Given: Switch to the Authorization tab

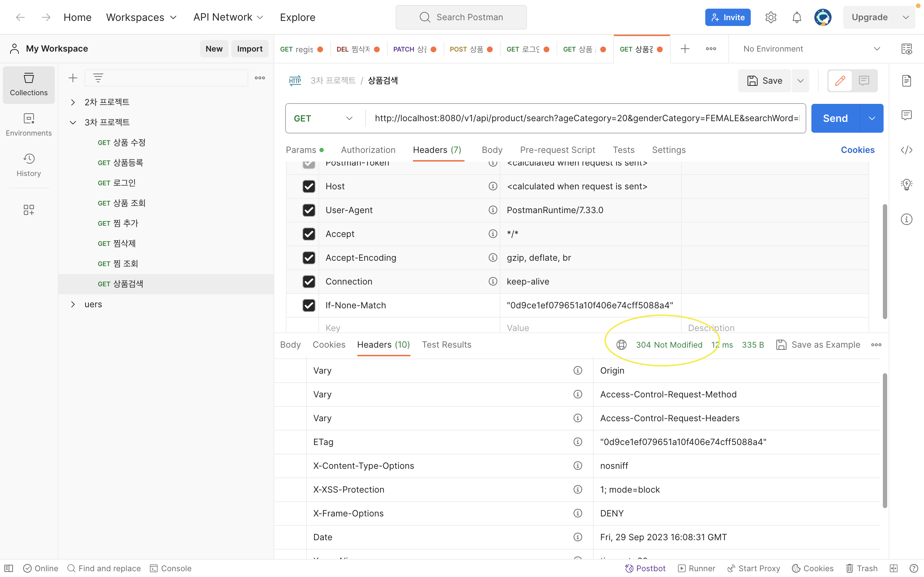Looking at the screenshot, I should [x=368, y=150].
